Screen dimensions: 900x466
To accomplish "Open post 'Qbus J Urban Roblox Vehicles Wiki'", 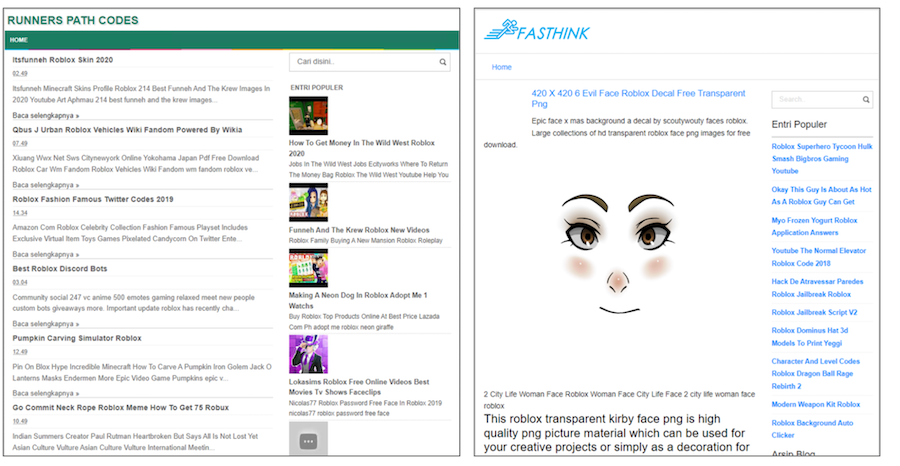I will point(127,130).
